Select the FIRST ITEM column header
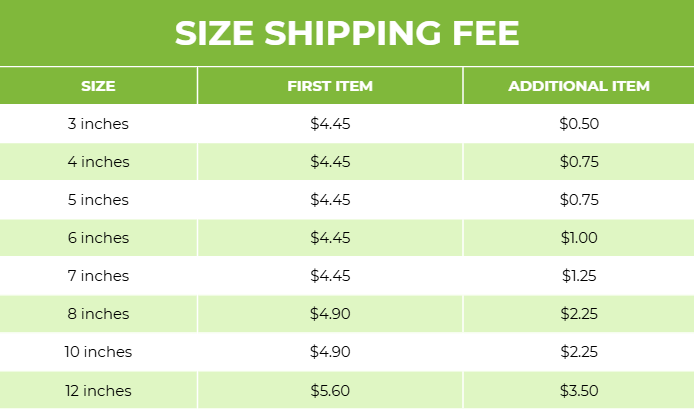Screen dimensions: 694x409 330,86
